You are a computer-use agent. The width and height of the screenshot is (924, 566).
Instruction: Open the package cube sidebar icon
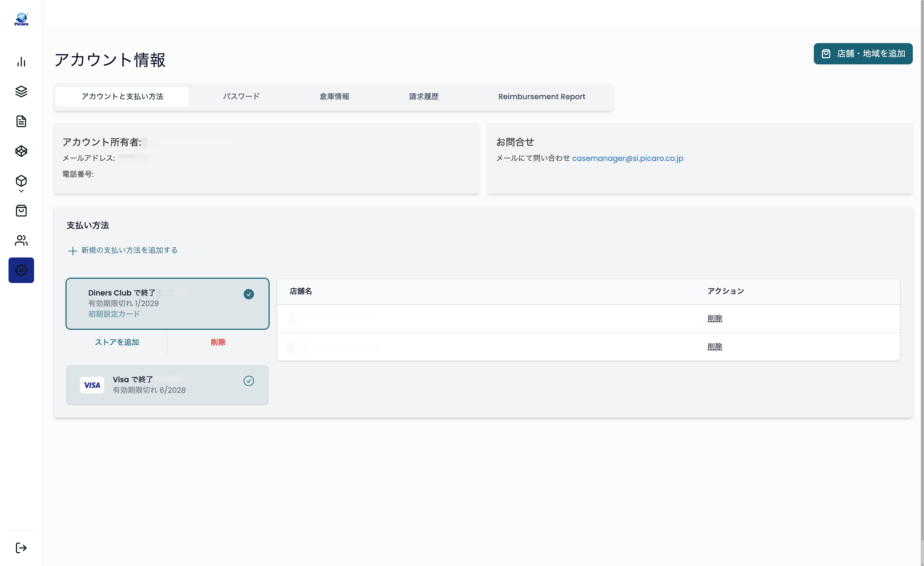point(21,181)
